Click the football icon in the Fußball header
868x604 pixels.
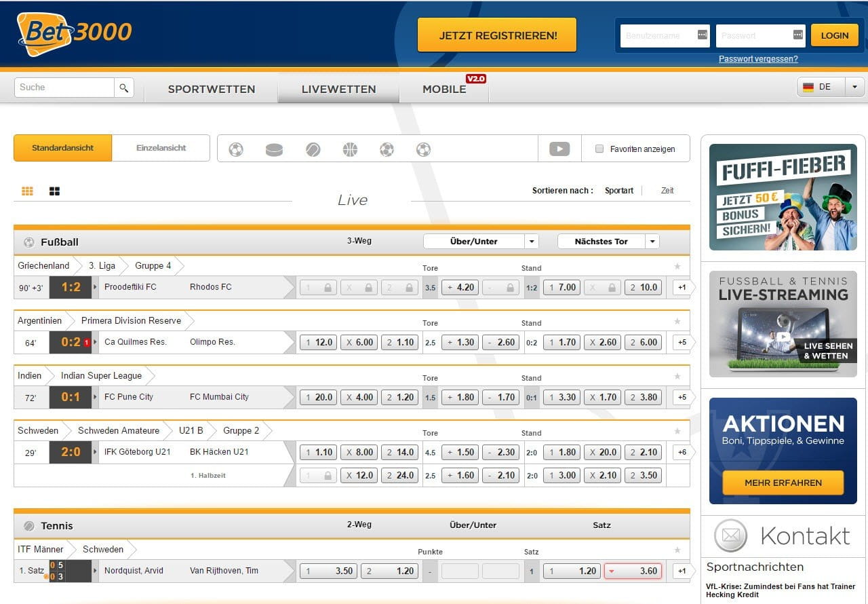pyautogui.click(x=29, y=242)
